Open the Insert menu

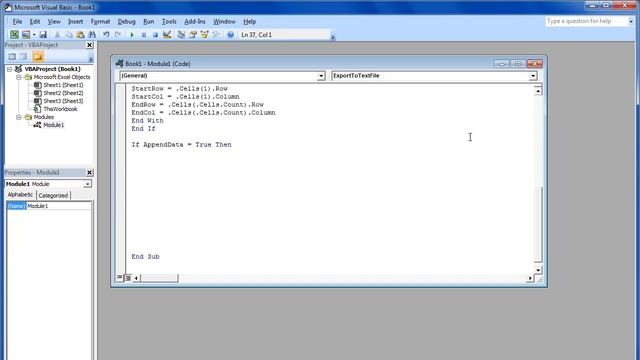75,22
